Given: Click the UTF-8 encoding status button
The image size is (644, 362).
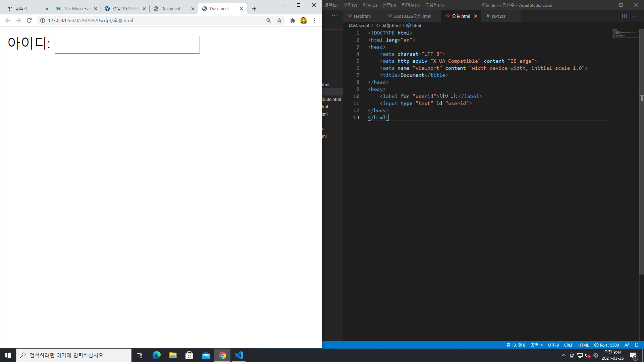Looking at the screenshot, I should (553, 345).
